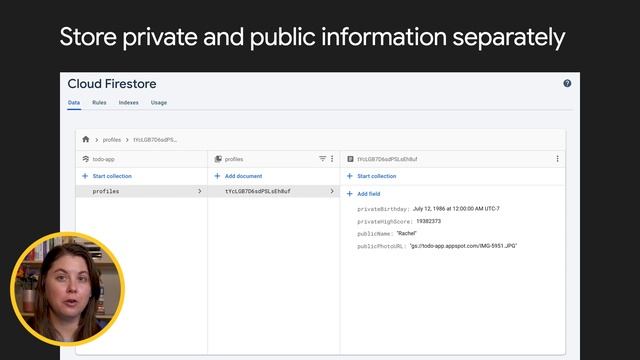The height and width of the screenshot is (360, 640).
Task: Select document tYcLGB7D6sdPSLsEhBuf row
Action: tap(273, 191)
